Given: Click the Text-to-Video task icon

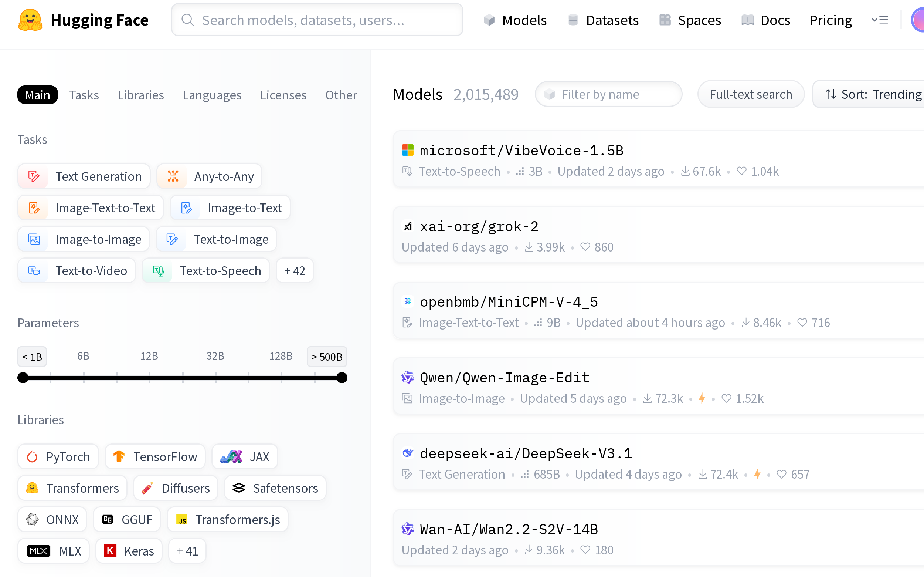Looking at the screenshot, I should tap(34, 271).
